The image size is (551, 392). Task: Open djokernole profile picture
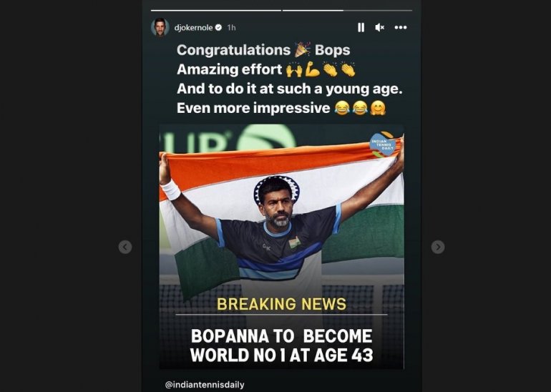click(x=160, y=27)
